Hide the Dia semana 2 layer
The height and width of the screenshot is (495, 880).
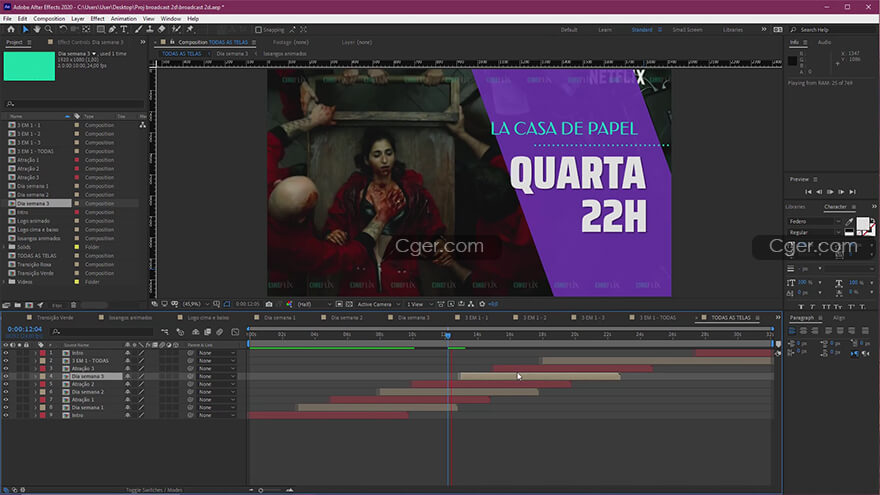(6, 392)
